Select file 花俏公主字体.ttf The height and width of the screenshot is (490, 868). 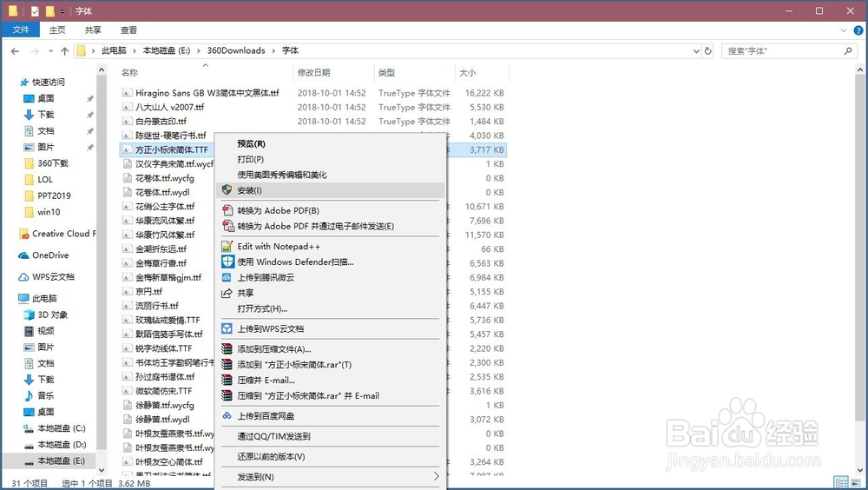click(x=165, y=206)
